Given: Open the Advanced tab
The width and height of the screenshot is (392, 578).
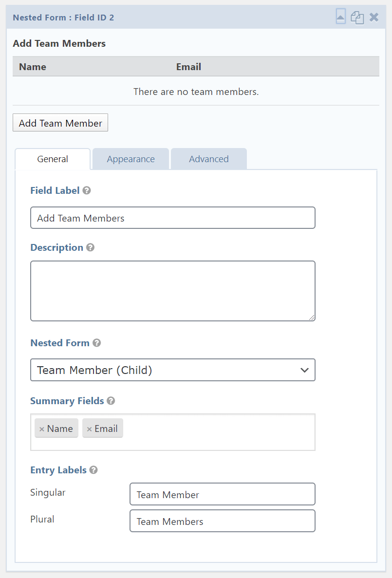Looking at the screenshot, I should click(208, 159).
